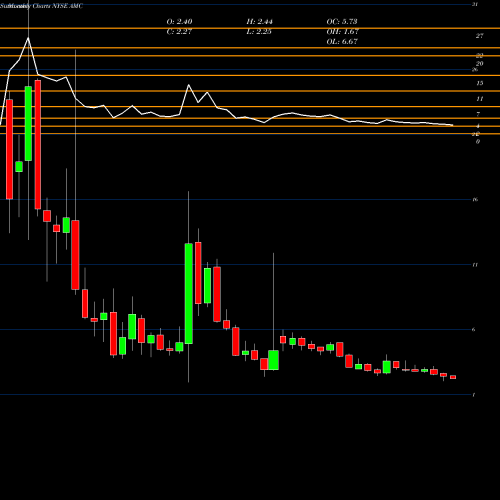Click the 7 label on the upper axis
This screenshot has width=500, height=500.
click(478, 114)
